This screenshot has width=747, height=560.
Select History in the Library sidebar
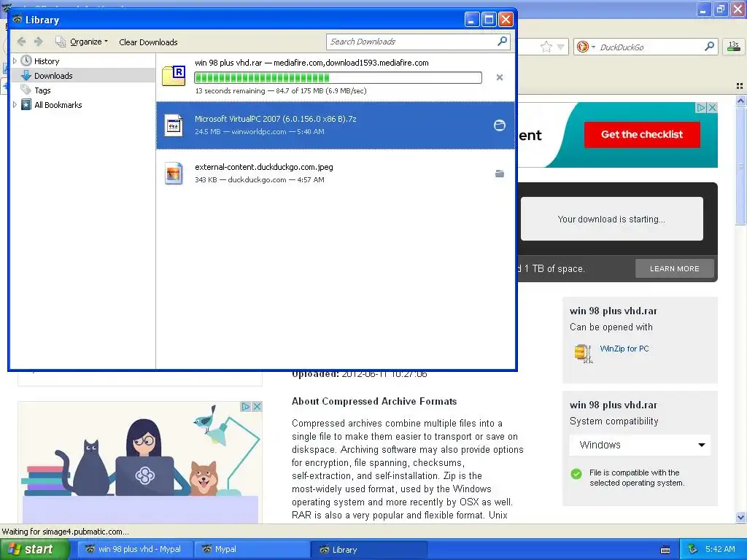coord(47,61)
